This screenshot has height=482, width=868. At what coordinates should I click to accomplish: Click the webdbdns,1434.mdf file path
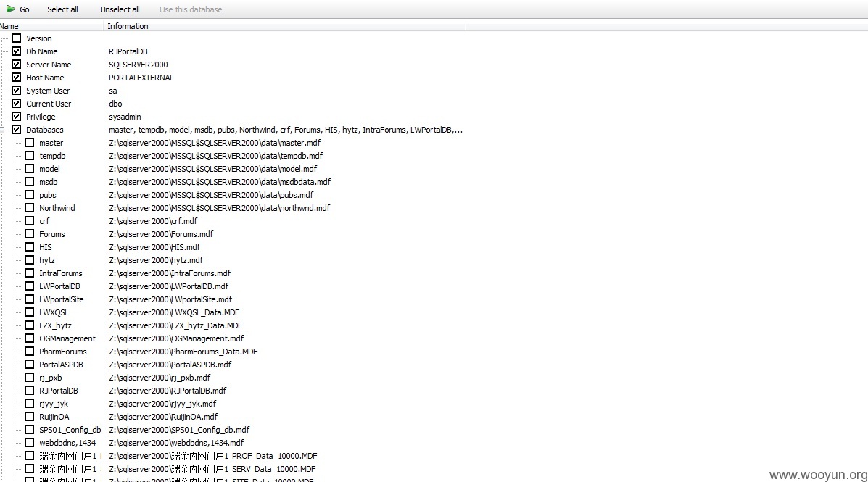click(x=177, y=443)
